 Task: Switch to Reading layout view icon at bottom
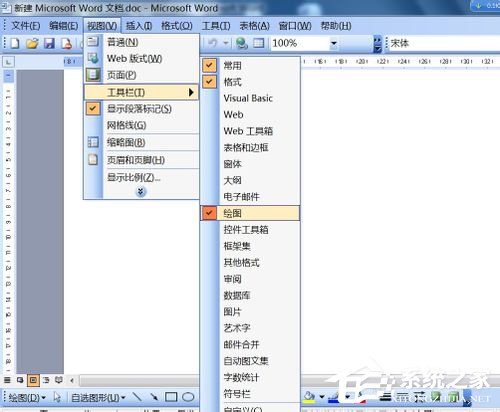point(59,380)
